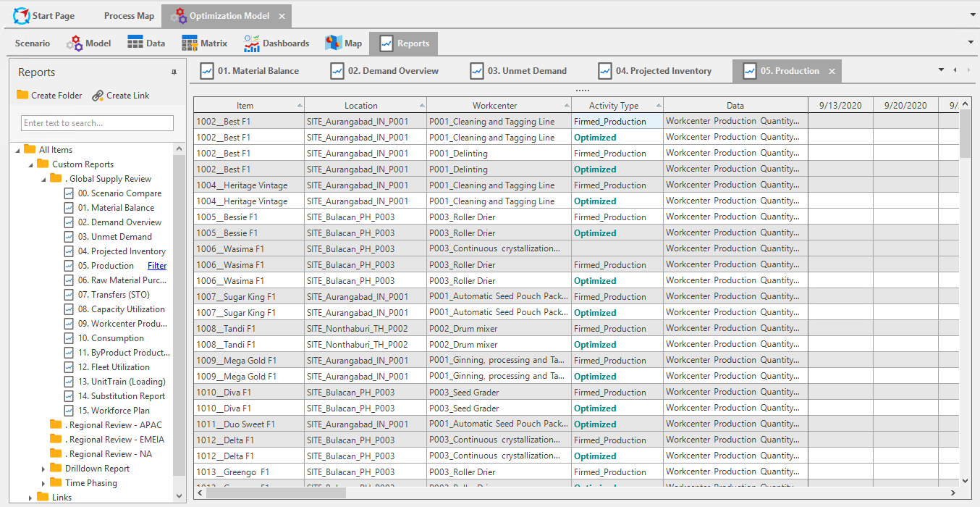The image size is (980, 507).
Task: Open the Matrix section
Action: coord(205,43)
